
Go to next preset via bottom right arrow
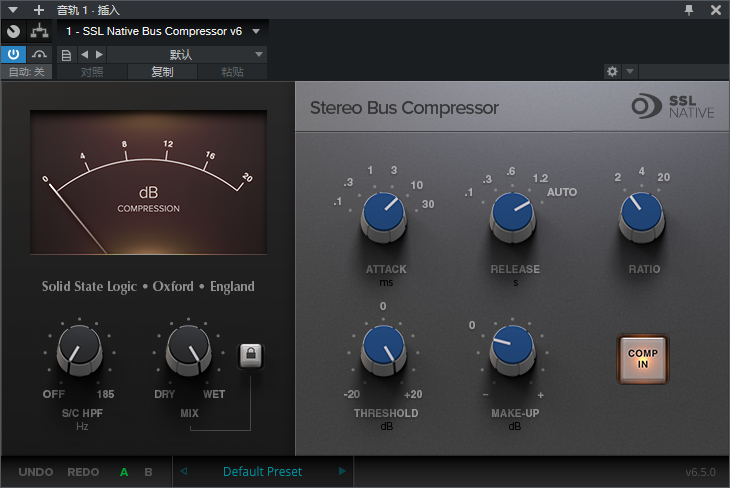(x=342, y=471)
